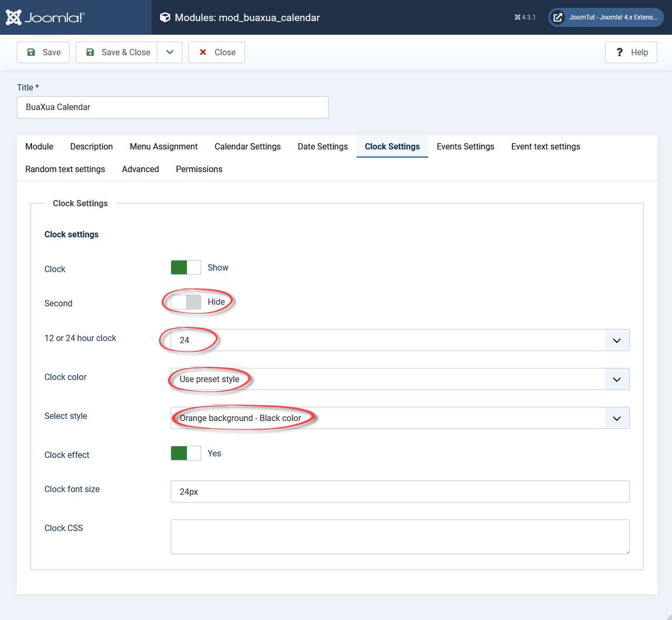Open the Permissions tab
672x620 pixels.
(199, 169)
